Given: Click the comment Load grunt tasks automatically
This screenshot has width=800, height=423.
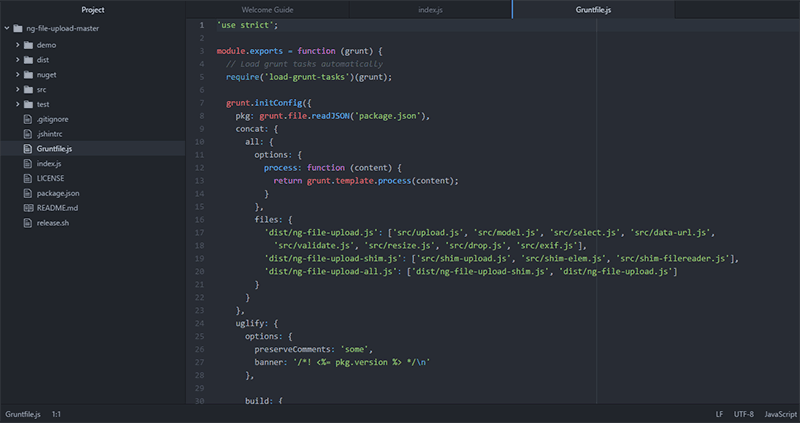Looking at the screenshot, I should [304, 64].
